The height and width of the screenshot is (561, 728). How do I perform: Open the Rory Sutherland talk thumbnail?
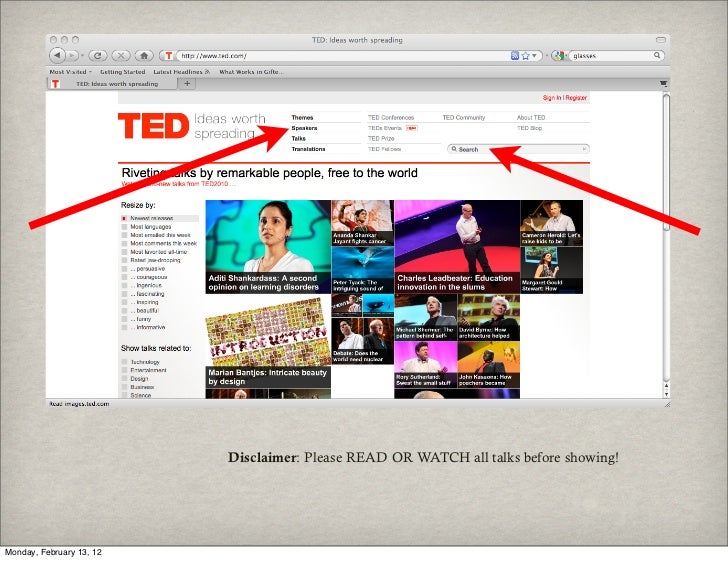tap(425, 365)
